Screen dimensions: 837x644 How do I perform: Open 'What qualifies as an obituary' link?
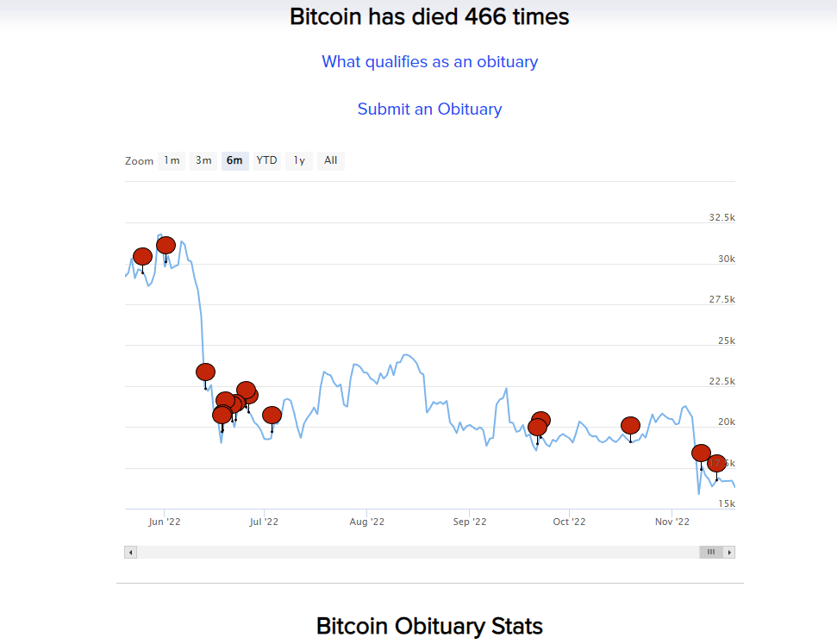point(430,62)
